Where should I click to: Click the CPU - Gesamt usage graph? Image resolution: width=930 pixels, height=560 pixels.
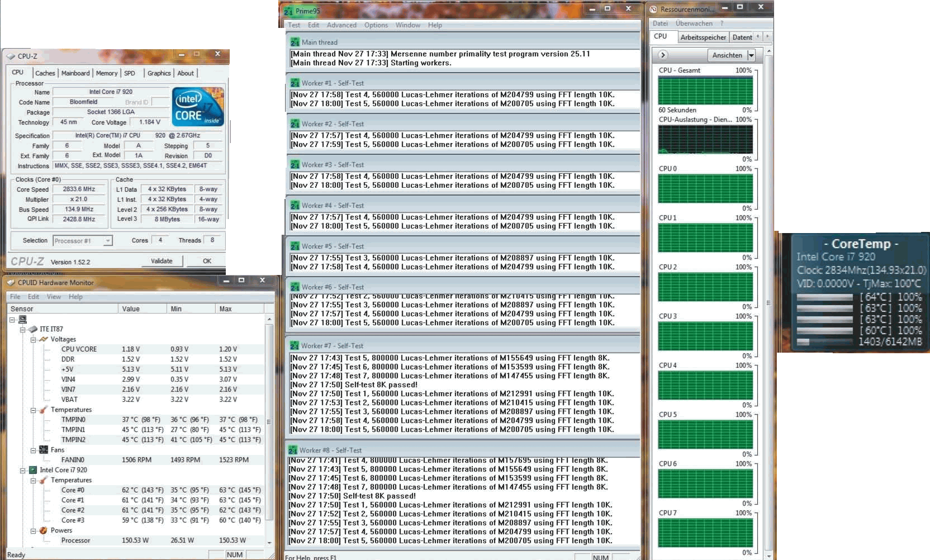coord(705,91)
